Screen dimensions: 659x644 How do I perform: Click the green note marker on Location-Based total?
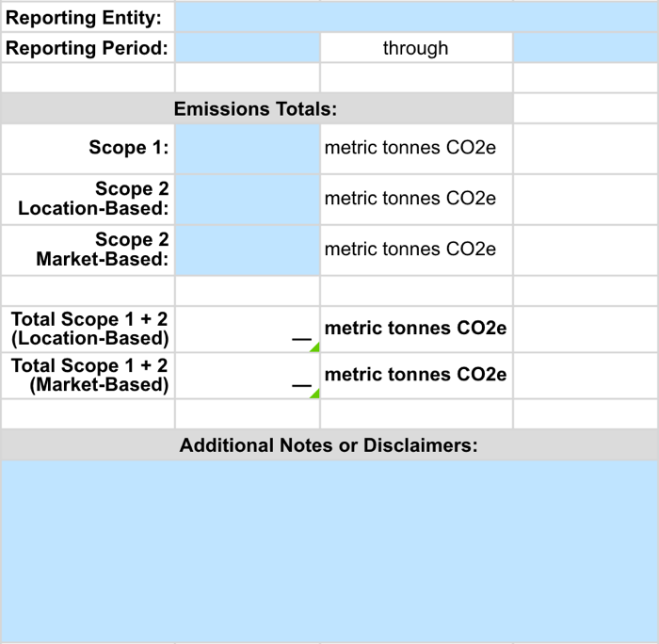(315, 348)
